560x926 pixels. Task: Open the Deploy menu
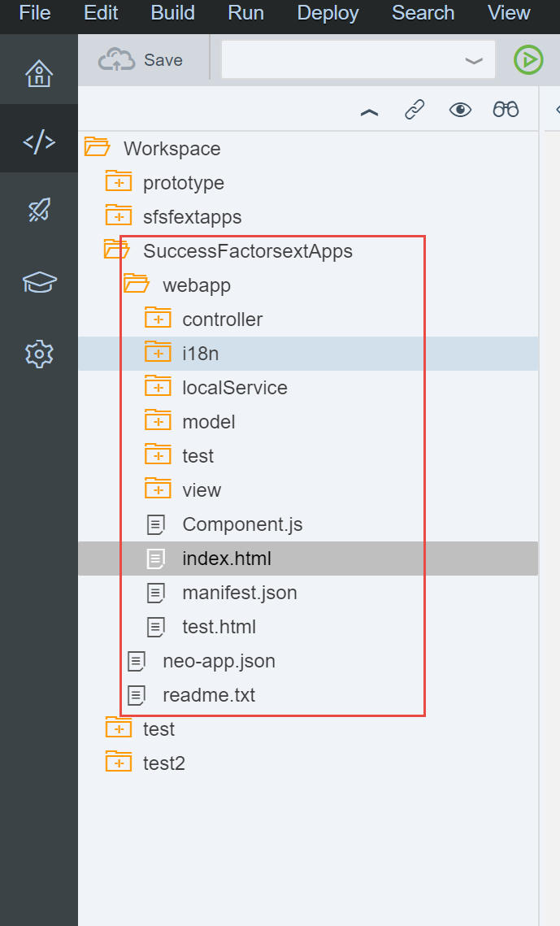point(328,13)
